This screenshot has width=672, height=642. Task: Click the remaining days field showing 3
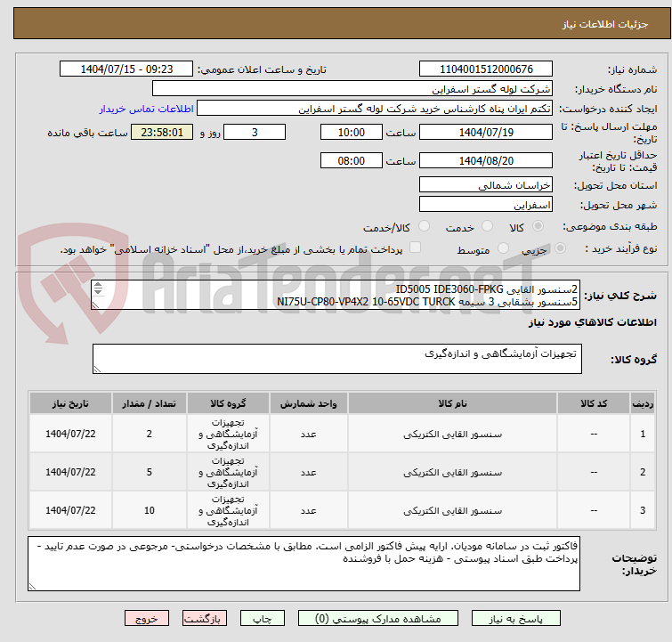[x=255, y=132]
